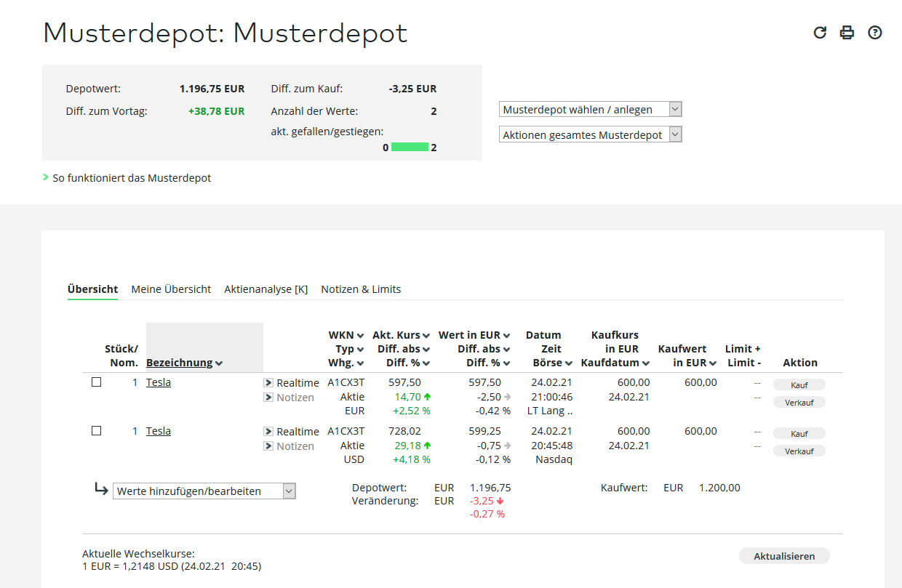Sort by Typ column header

350,349
